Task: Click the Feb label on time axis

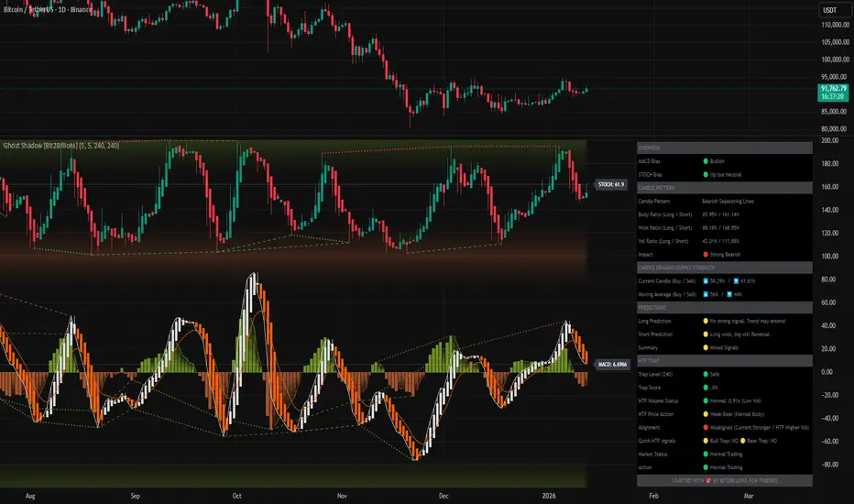Action: [653, 496]
